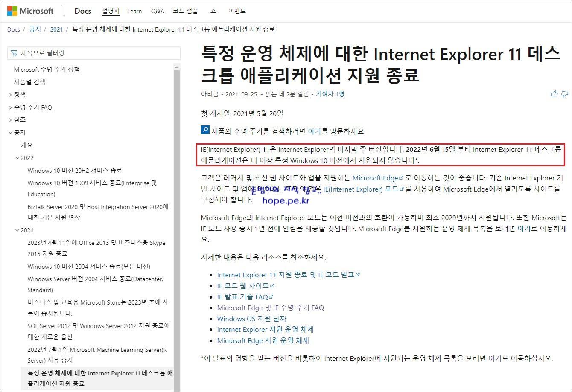The height and width of the screenshot is (392, 572).
Task: Open Windows 10 버전 2004 서비스 종료 item
Action: 89,267
